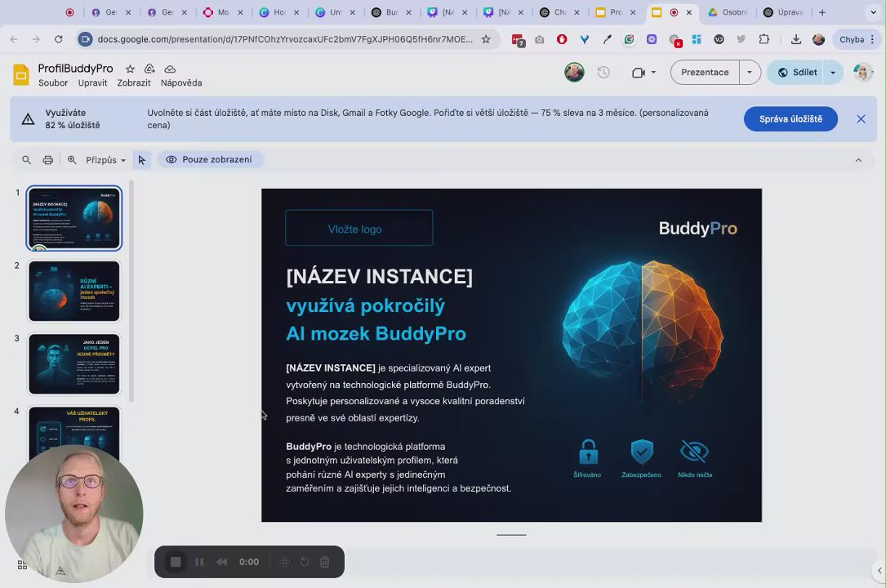Reload the browser page
886x588 pixels.
click(x=58, y=39)
